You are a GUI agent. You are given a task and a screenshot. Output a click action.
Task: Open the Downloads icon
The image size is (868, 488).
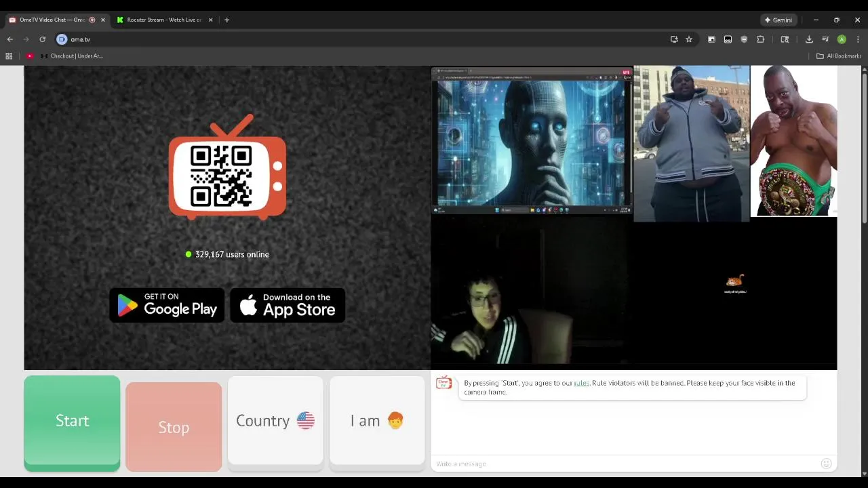click(x=809, y=39)
